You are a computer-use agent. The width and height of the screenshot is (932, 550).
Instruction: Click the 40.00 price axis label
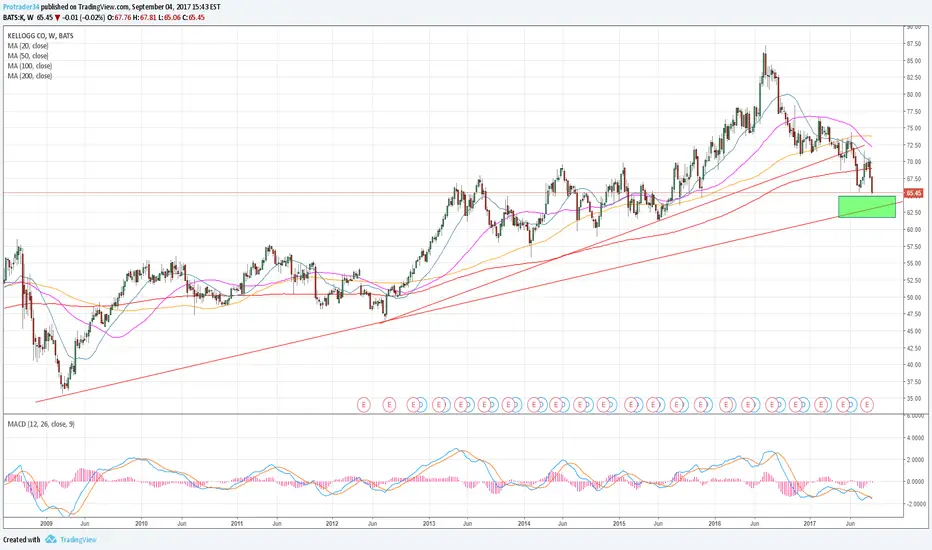point(914,365)
